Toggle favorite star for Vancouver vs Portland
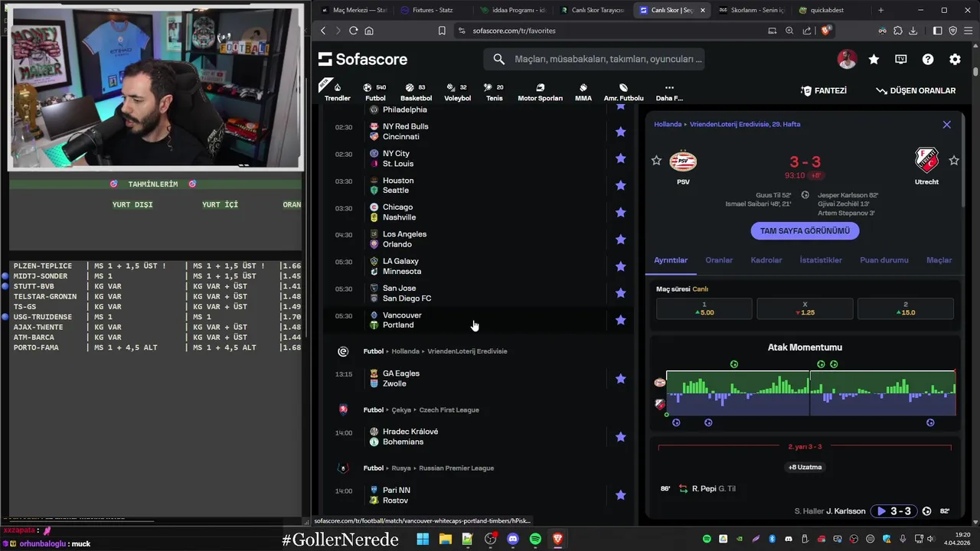980x551 pixels. pyautogui.click(x=621, y=320)
